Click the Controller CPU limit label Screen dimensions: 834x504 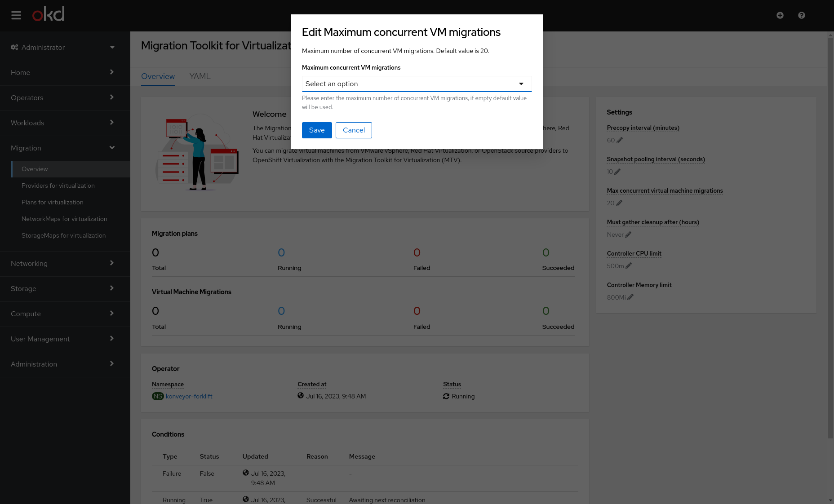pyautogui.click(x=634, y=254)
